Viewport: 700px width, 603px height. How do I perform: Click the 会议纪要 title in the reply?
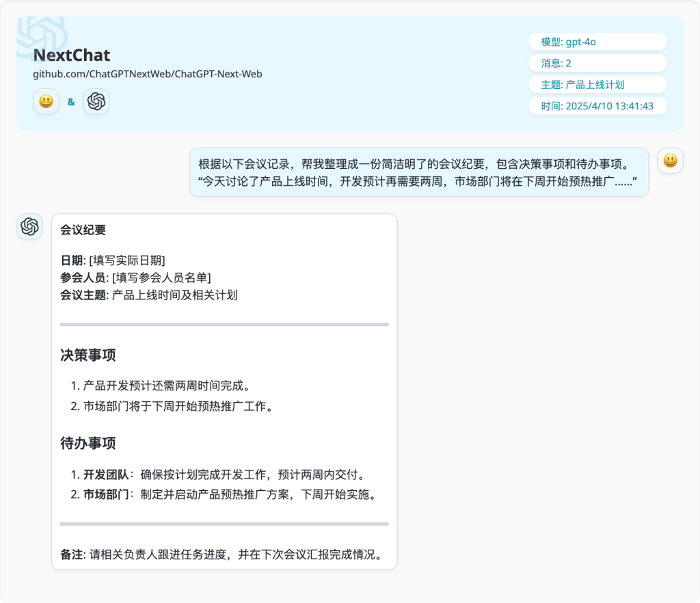83,230
